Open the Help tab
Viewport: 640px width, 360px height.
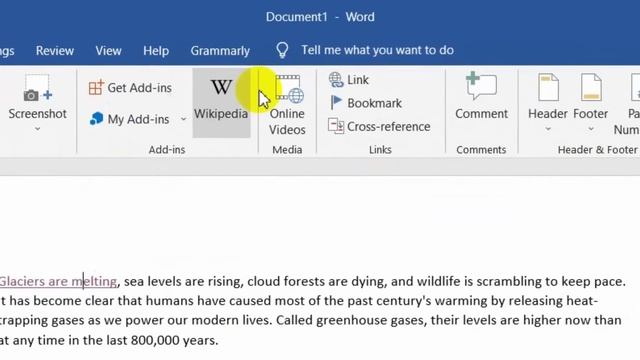pos(156,51)
